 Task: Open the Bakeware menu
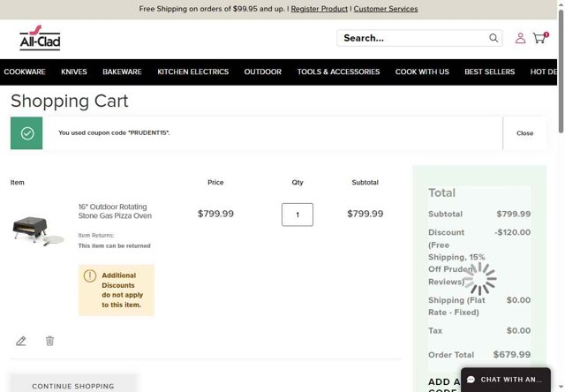122,72
